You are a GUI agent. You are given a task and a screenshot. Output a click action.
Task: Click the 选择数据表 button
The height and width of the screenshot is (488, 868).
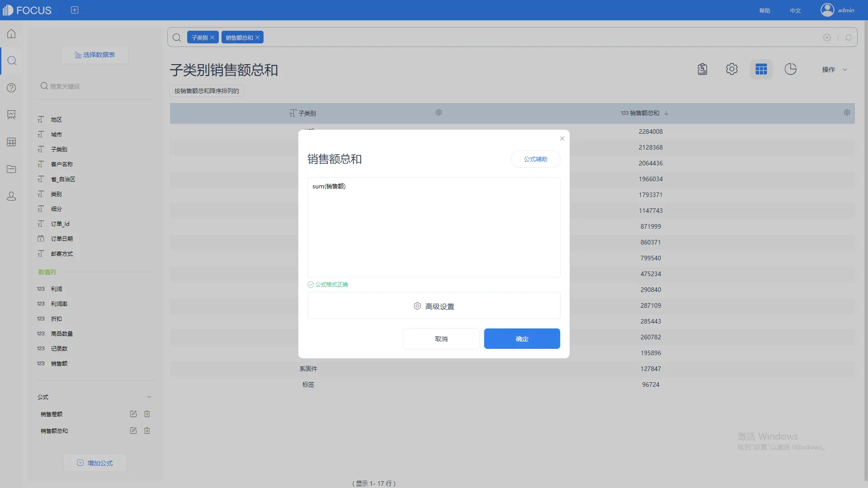[x=95, y=55]
